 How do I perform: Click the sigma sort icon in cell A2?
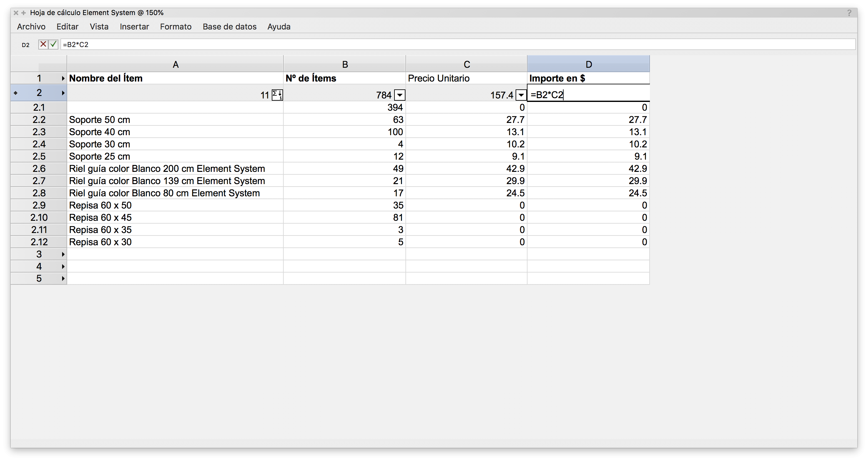pos(277,95)
